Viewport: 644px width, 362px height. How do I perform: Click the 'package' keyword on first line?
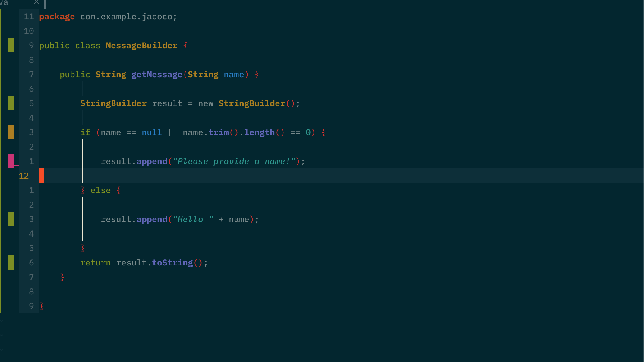pyautogui.click(x=57, y=17)
